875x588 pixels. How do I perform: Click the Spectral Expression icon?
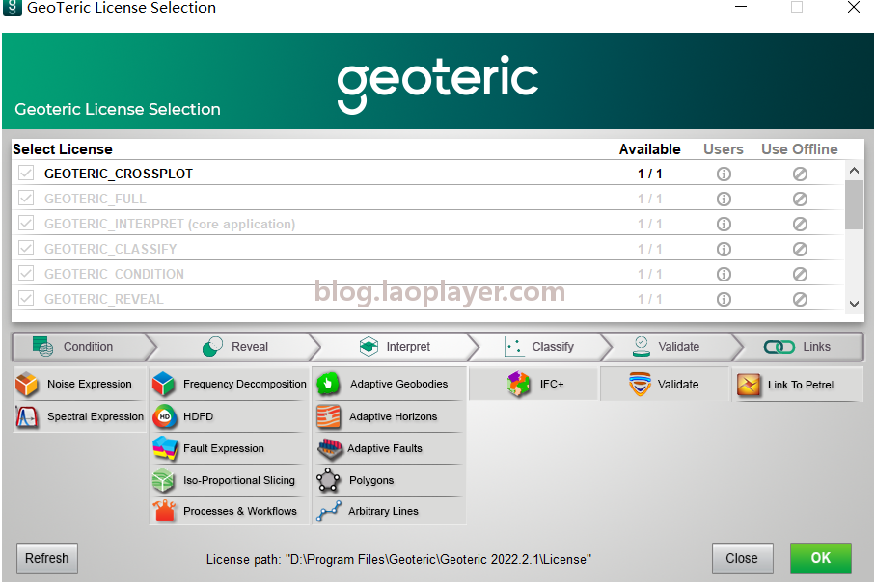(x=27, y=416)
